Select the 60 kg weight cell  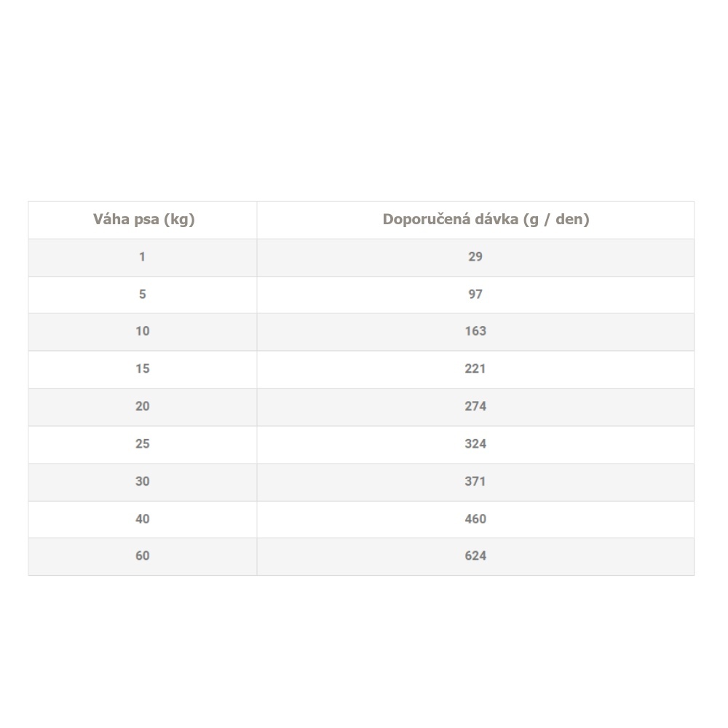pos(143,556)
